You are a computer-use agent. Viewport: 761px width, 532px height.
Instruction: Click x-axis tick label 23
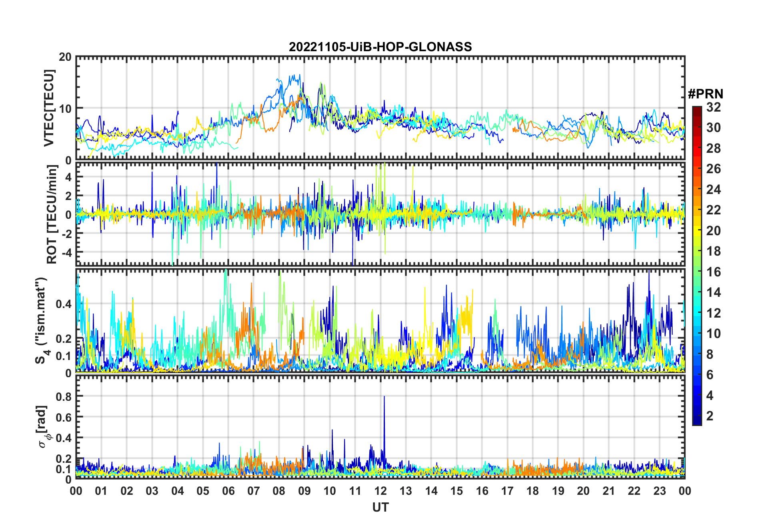point(659,491)
